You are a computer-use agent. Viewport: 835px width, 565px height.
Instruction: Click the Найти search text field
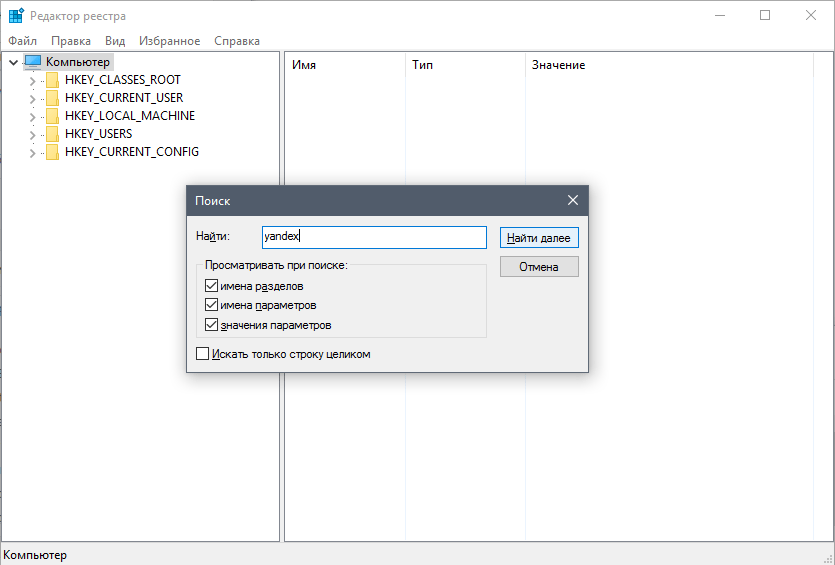(373, 237)
